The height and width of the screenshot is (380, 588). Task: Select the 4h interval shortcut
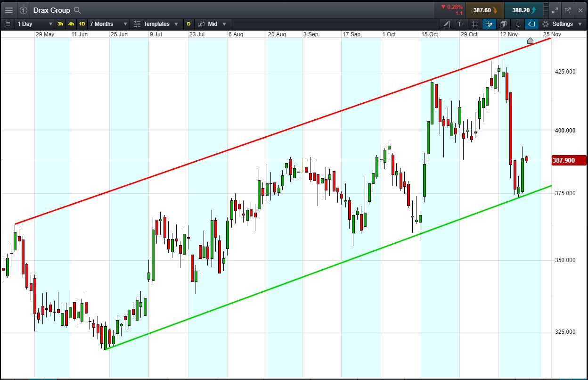pyautogui.click(x=71, y=24)
